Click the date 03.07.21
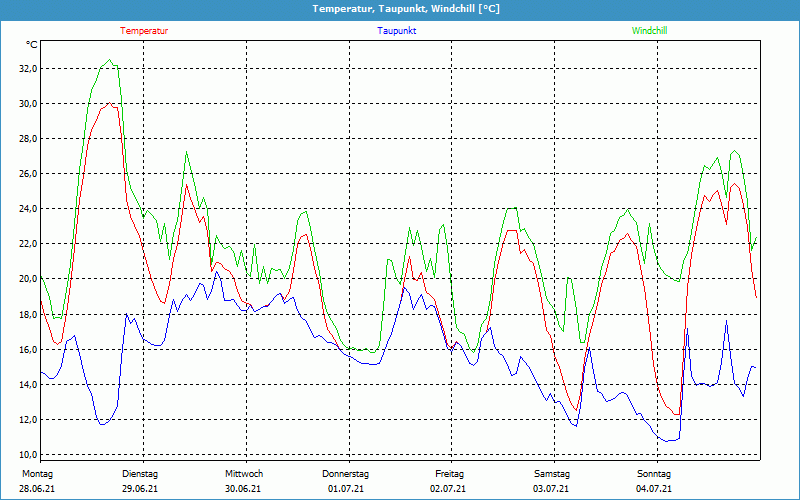Image resolution: width=800 pixels, height=500 pixels. (x=551, y=489)
